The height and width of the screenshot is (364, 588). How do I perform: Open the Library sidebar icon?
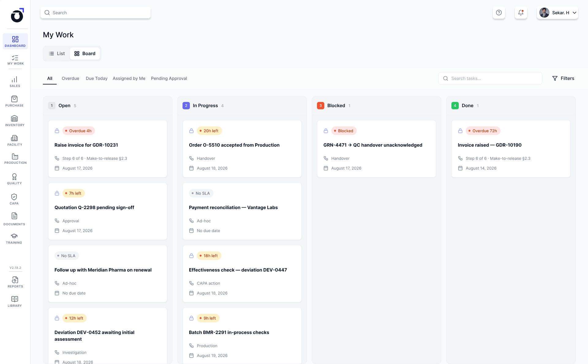[x=15, y=302]
